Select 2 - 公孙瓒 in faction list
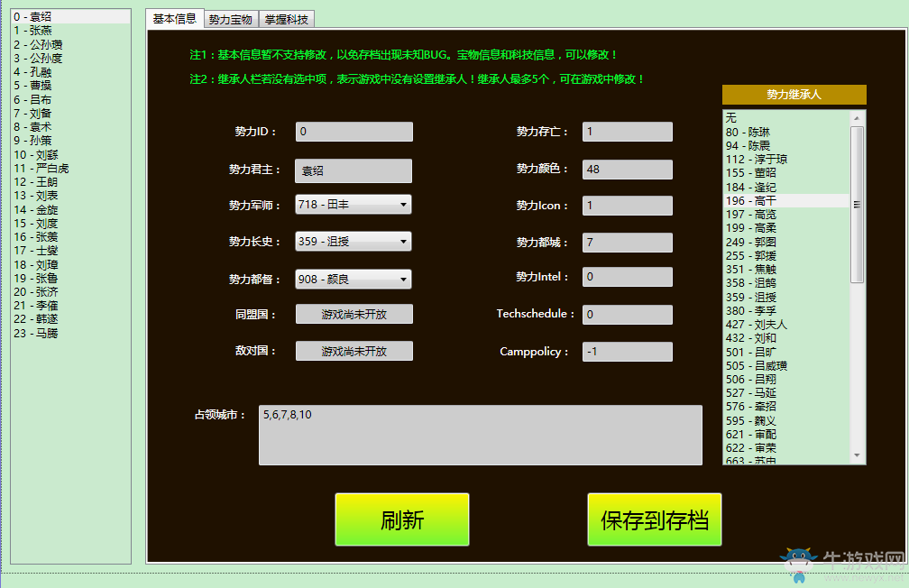The image size is (909, 588). [70, 45]
